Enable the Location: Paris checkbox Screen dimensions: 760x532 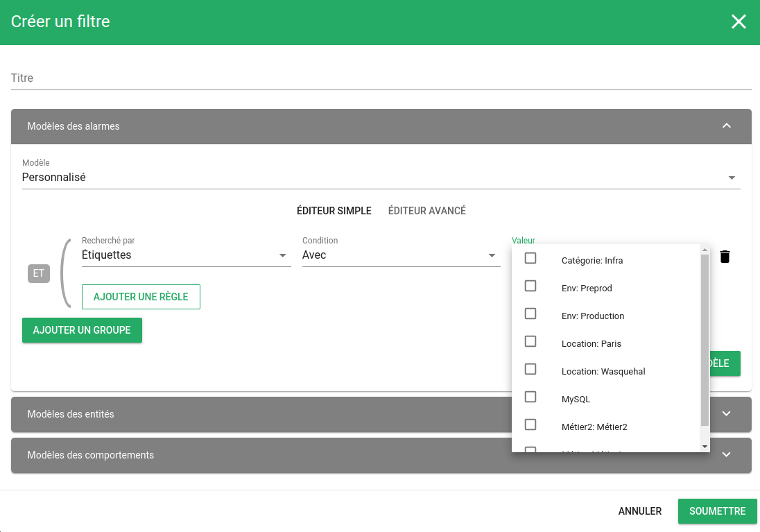(x=530, y=341)
